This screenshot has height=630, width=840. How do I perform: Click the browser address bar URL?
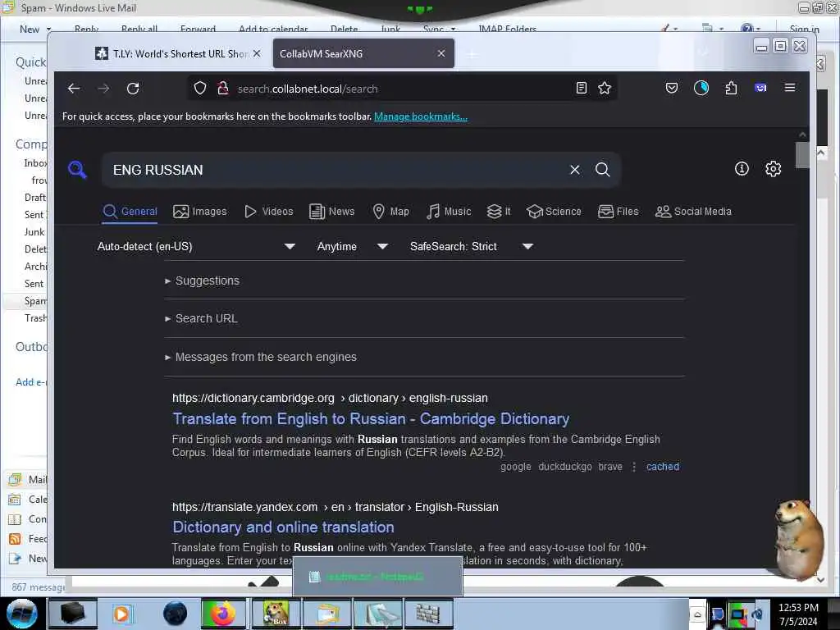308,89
